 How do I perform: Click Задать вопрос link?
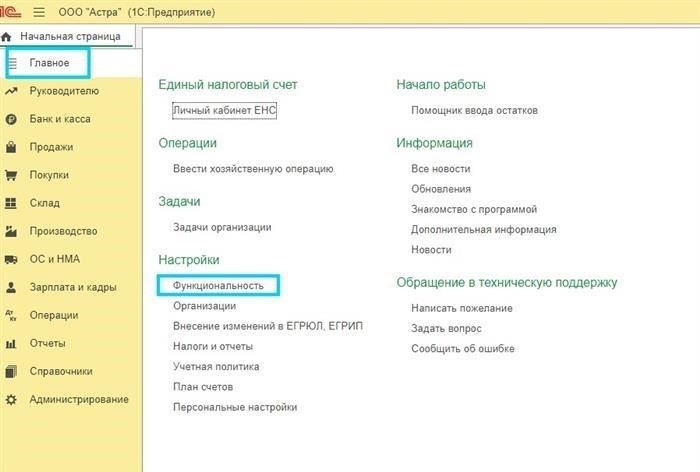446,329
